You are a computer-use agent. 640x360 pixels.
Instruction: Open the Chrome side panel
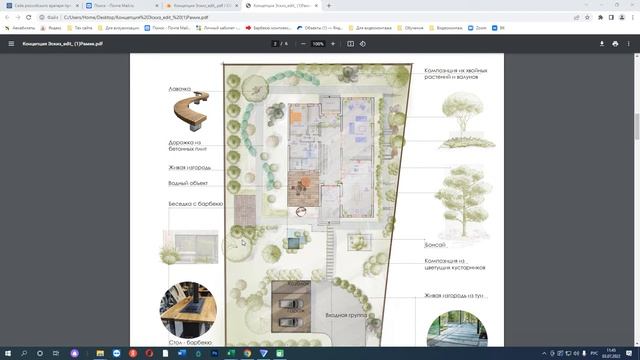click(611, 18)
